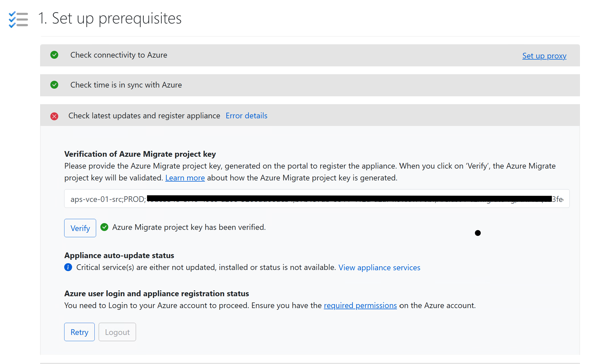Click green check beside connectivity to Azure

[x=54, y=55]
